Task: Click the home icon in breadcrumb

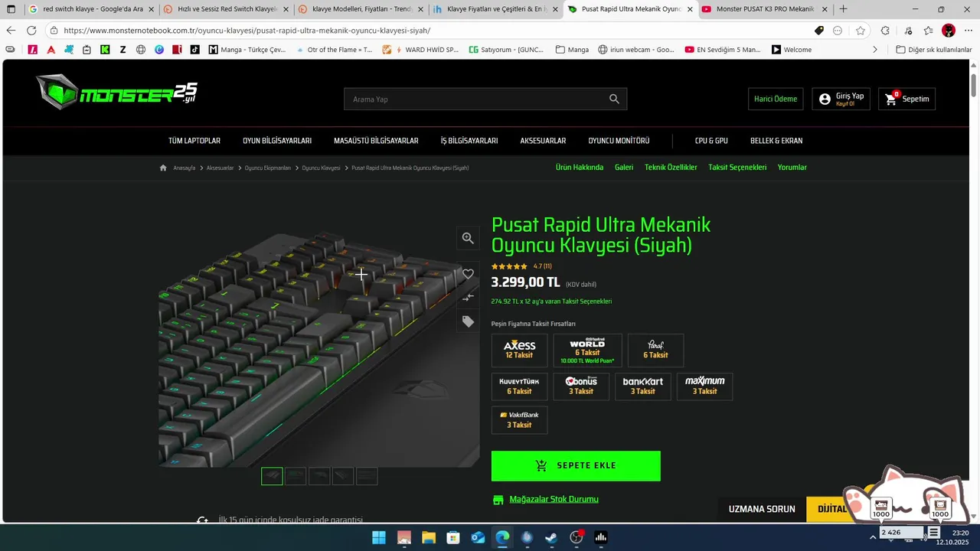Action: coord(163,168)
